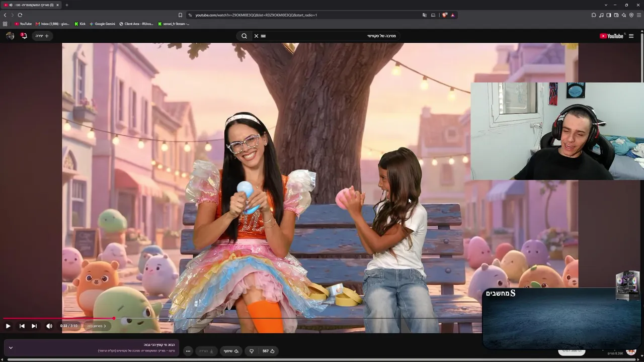View site information icon in address bar

190,15
